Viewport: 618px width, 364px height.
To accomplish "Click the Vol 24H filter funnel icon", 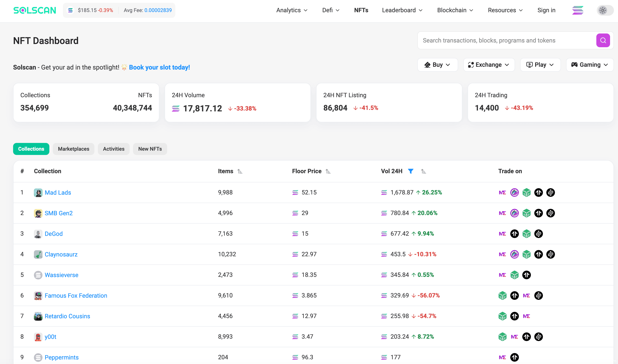I will [x=410, y=171].
